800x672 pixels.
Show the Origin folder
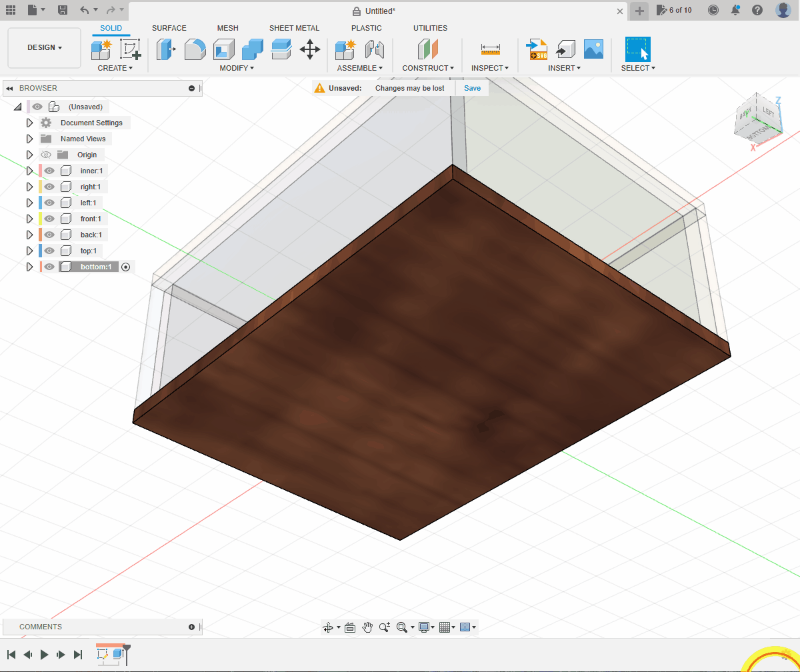point(46,155)
